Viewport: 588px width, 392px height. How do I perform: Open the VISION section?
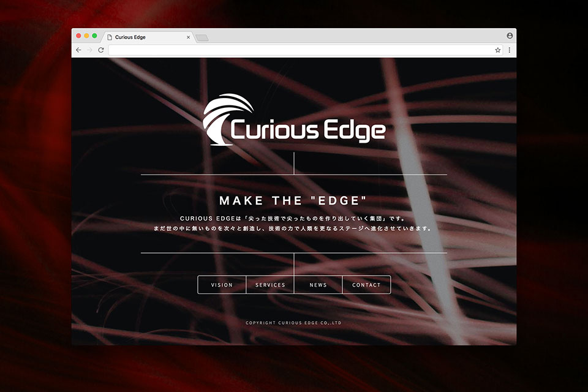tap(222, 285)
